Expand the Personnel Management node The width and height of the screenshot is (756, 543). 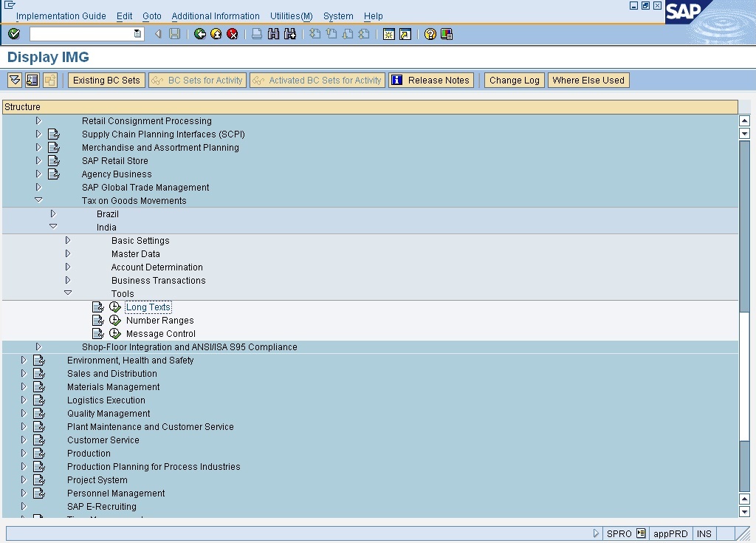point(24,493)
